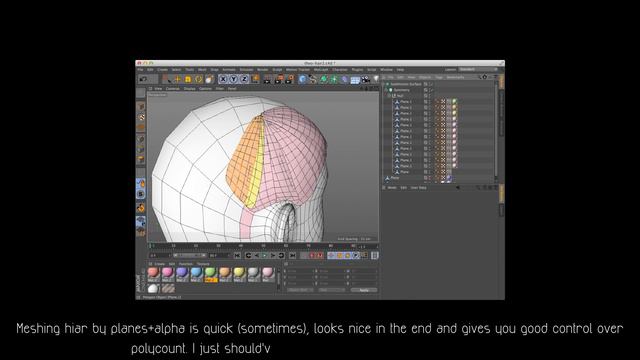Toggle the Subdivision Surface enable checkmark
Image resolution: width=640 pixels, height=360 pixels.
pyautogui.click(x=431, y=84)
